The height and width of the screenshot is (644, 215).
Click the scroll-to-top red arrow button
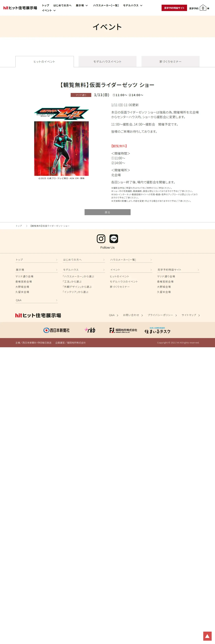point(207,636)
